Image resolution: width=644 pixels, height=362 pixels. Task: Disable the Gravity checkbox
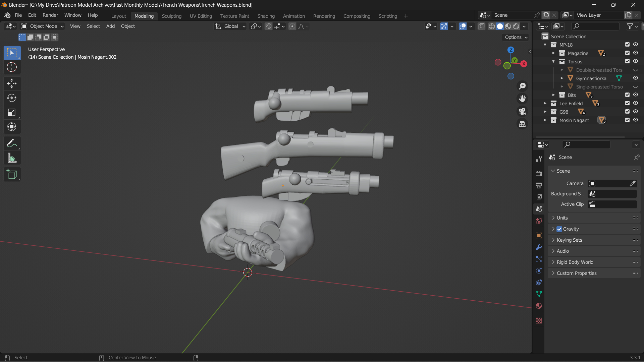pyautogui.click(x=559, y=229)
